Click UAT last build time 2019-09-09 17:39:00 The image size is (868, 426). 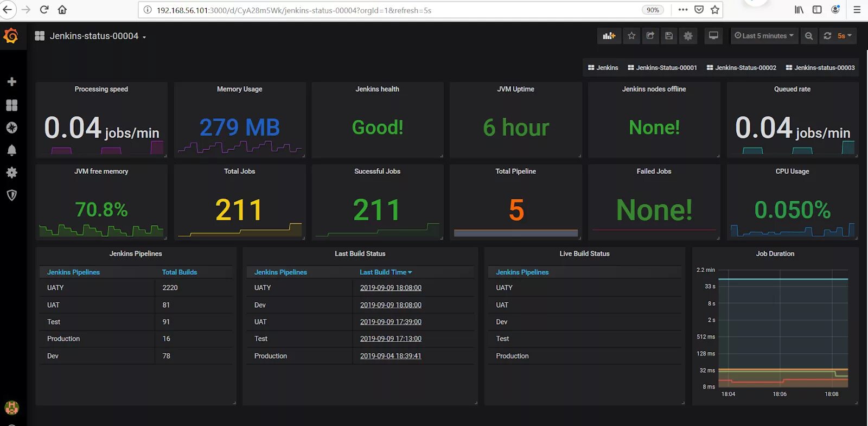[x=391, y=322]
